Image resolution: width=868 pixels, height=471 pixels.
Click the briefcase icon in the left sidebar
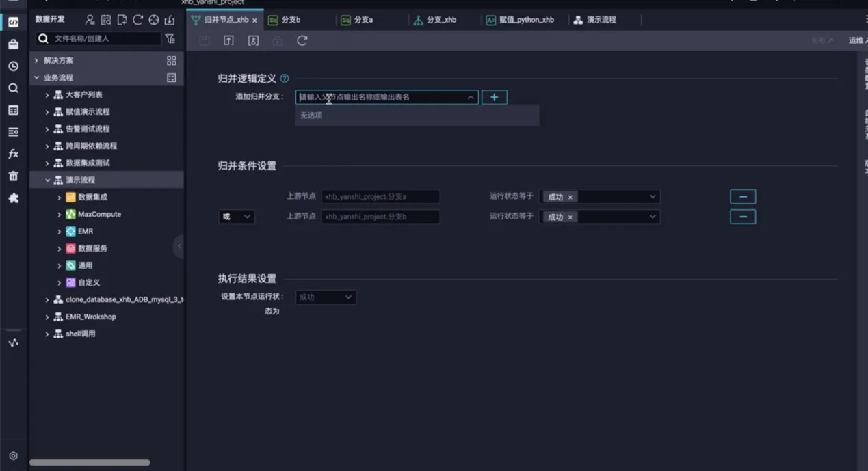[13, 44]
